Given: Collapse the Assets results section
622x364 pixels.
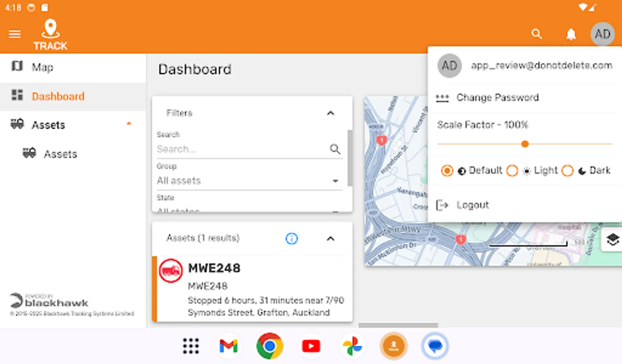Looking at the screenshot, I should [x=330, y=238].
